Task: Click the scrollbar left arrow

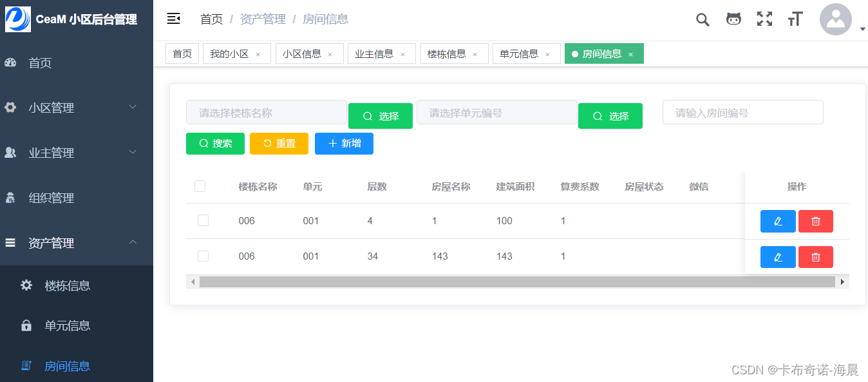Action: tap(192, 282)
